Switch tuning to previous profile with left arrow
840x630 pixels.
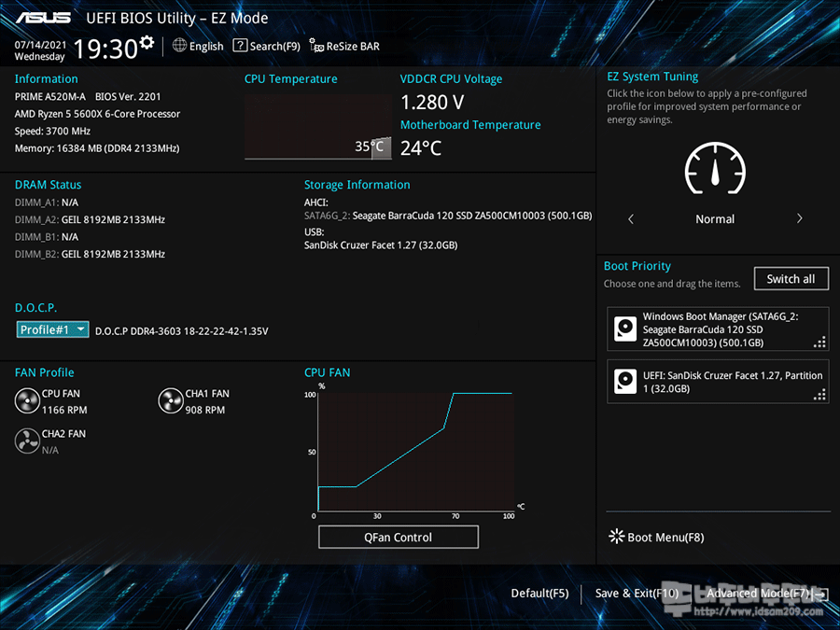(631, 218)
